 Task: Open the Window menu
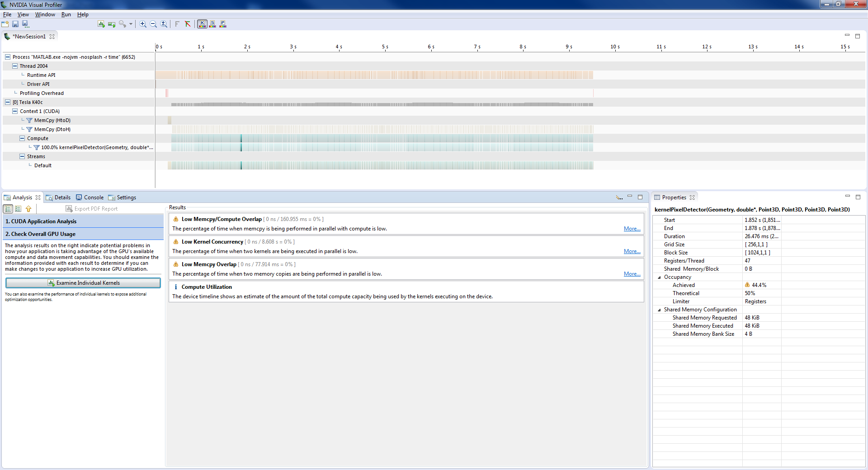(x=45, y=14)
